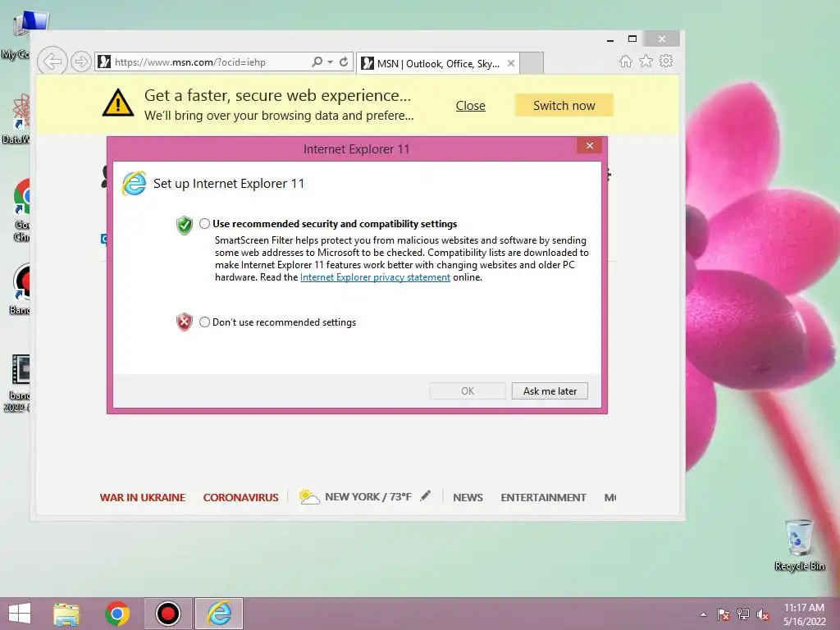Open Action Center flag tray icon
The width and height of the screenshot is (840, 630).
(723, 614)
